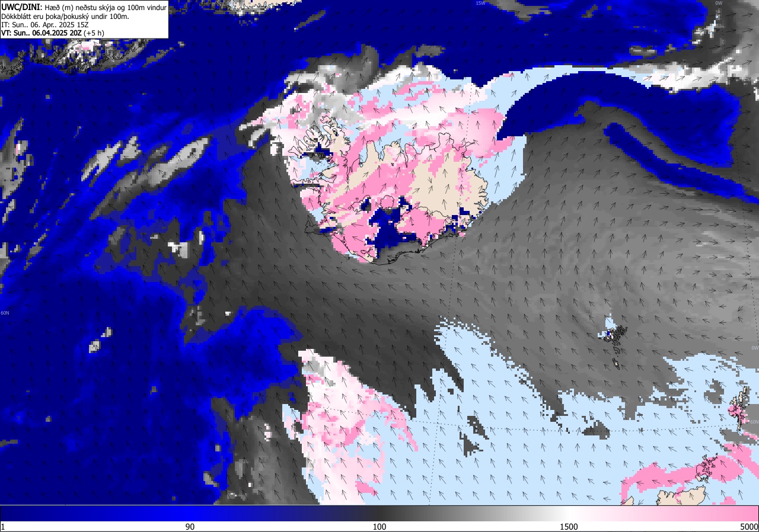The height and width of the screenshot is (532, 759).
Task: Click the initial time 'IT: Sun.. 06. Apr.. 2025 15Z'
Action: click(44, 24)
